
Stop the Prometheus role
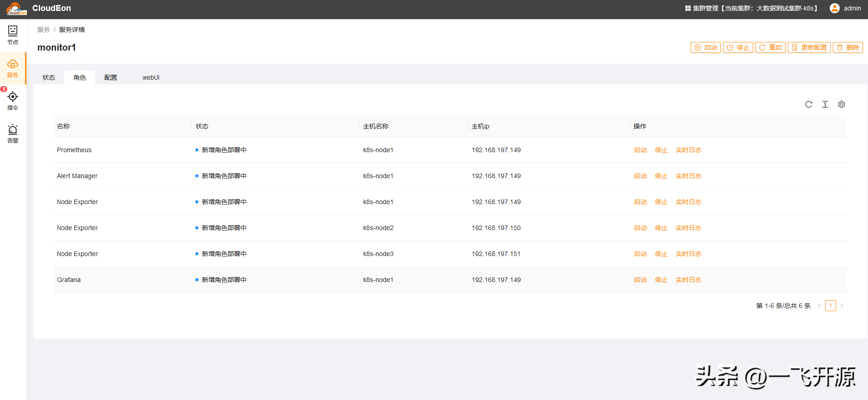[x=661, y=150]
